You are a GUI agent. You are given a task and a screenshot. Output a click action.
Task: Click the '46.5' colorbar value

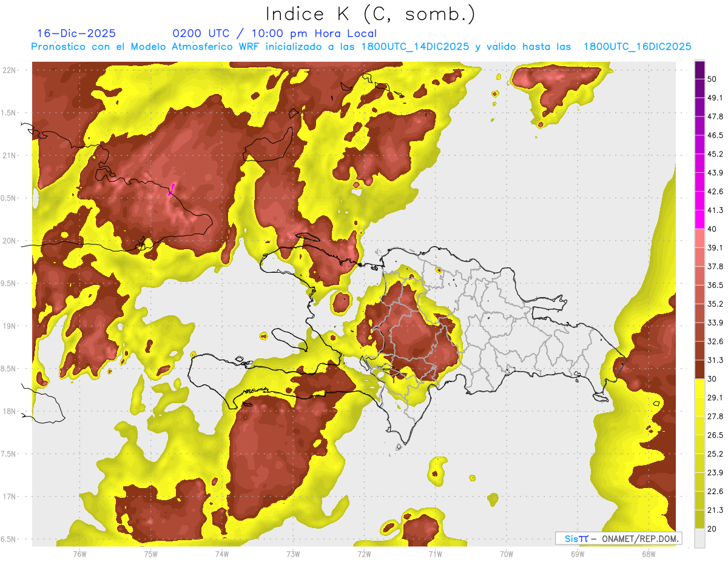[x=715, y=135]
